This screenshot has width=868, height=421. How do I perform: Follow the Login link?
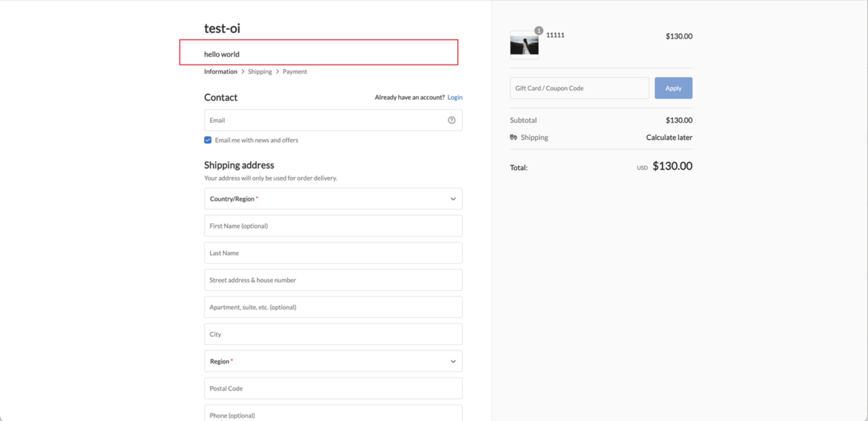pos(454,97)
